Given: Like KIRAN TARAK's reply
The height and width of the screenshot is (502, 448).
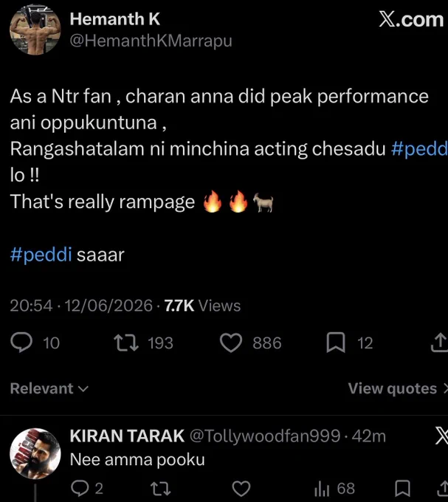Looking at the screenshot, I should point(241,489).
